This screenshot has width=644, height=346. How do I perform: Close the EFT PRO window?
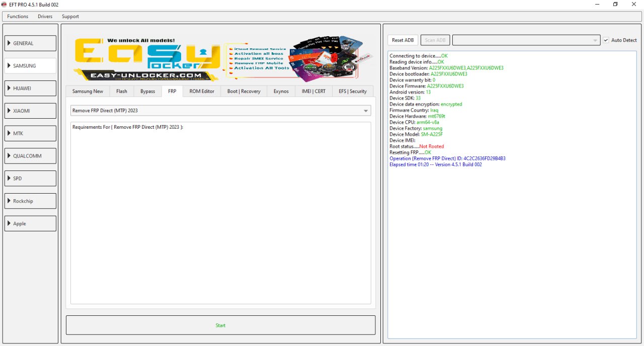tap(634, 5)
